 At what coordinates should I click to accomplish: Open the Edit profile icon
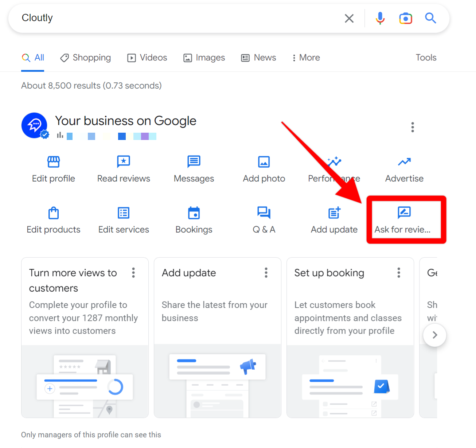coord(53,162)
